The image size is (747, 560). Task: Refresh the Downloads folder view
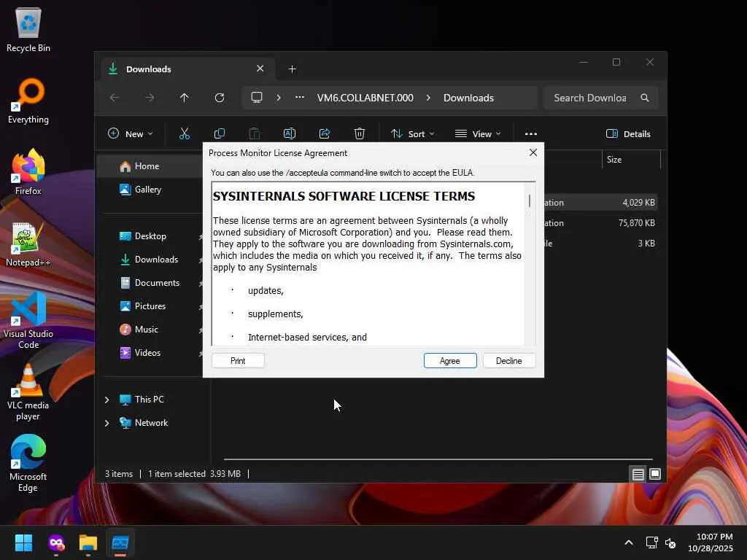(x=220, y=98)
